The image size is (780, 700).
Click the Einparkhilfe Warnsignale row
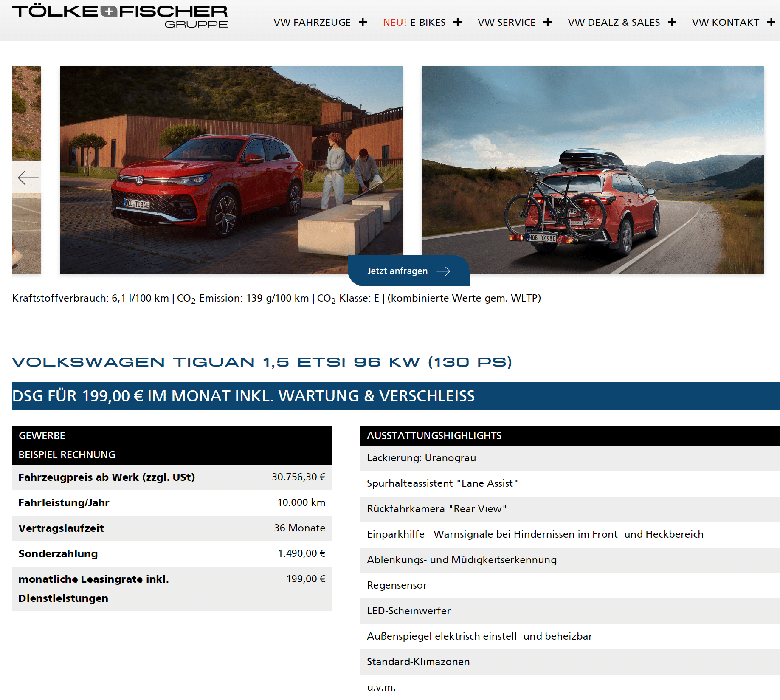click(x=570, y=534)
